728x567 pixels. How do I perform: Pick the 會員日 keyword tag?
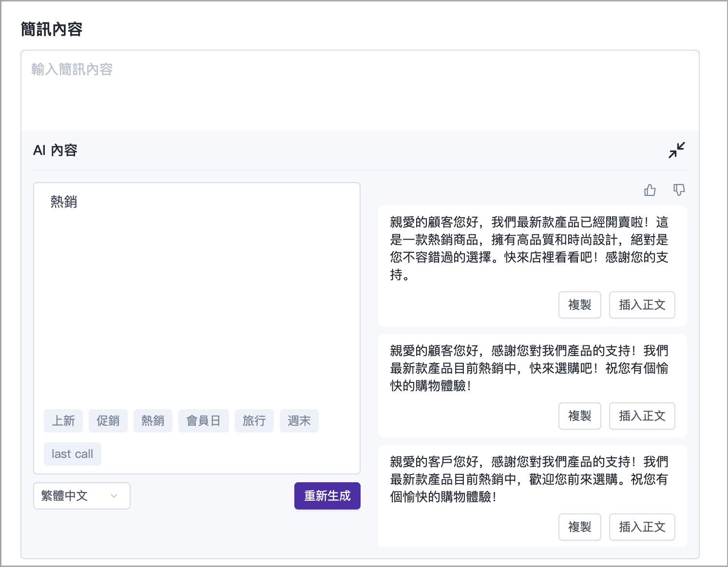203,421
